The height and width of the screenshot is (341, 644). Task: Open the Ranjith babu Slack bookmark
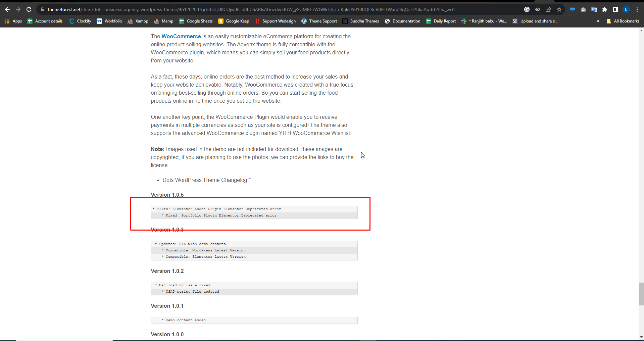(484, 21)
